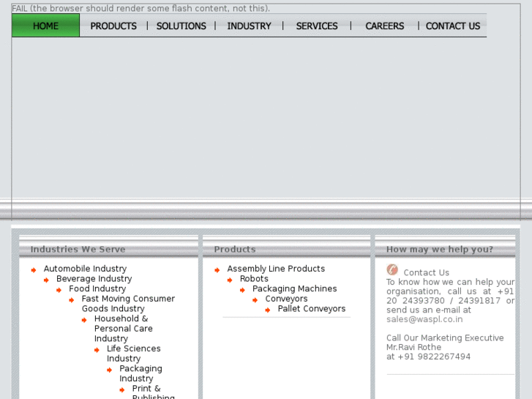The image size is (532, 399).
Task: Click the 'Call Our Marketing Executive' text
Action: pos(445,338)
